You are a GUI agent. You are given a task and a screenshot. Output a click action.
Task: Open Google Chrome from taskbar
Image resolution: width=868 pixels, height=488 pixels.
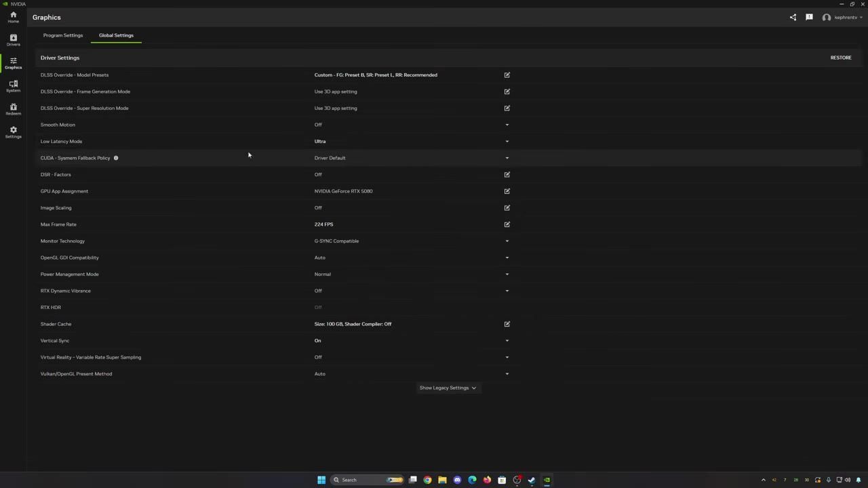pos(427,480)
